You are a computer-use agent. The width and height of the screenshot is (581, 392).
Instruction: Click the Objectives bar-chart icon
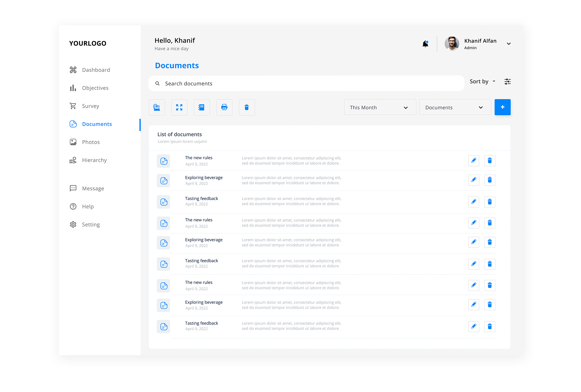pyautogui.click(x=73, y=88)
